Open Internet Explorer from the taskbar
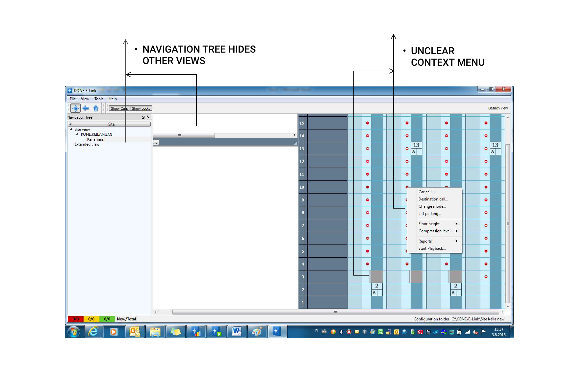Viewport: 588px width, 373px height. pos(93,332)
